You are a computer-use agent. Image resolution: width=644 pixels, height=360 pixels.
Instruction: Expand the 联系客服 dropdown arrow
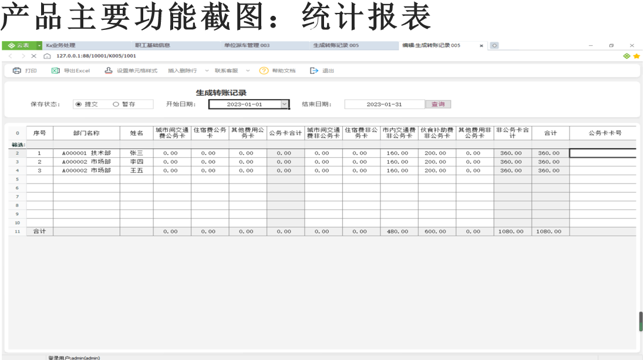click(x=248, y=70)
